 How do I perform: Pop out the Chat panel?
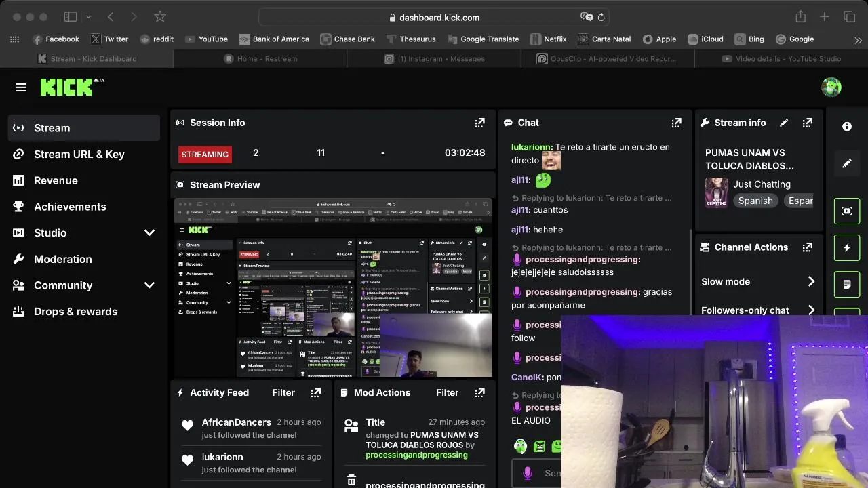[x=676, y=123]
